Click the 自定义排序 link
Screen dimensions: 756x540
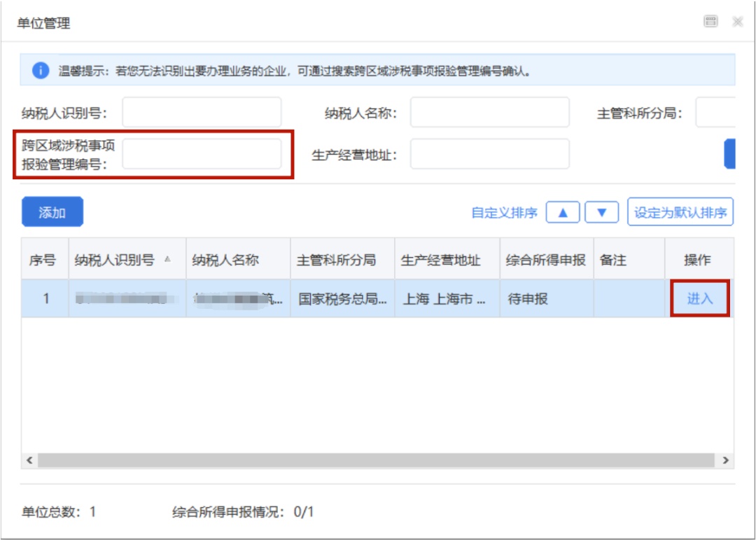pyautogui.click(x=504, y=213)
